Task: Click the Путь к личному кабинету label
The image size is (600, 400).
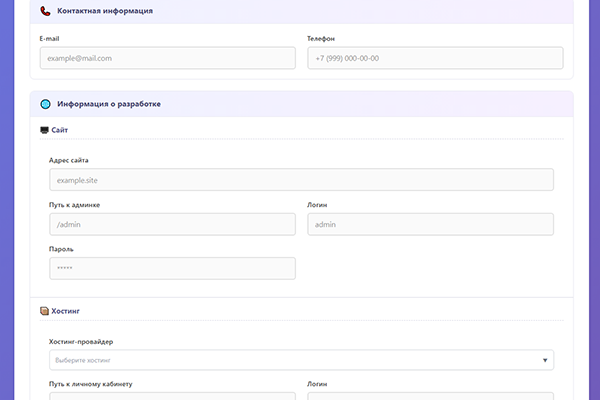Action: pos(91,384)
